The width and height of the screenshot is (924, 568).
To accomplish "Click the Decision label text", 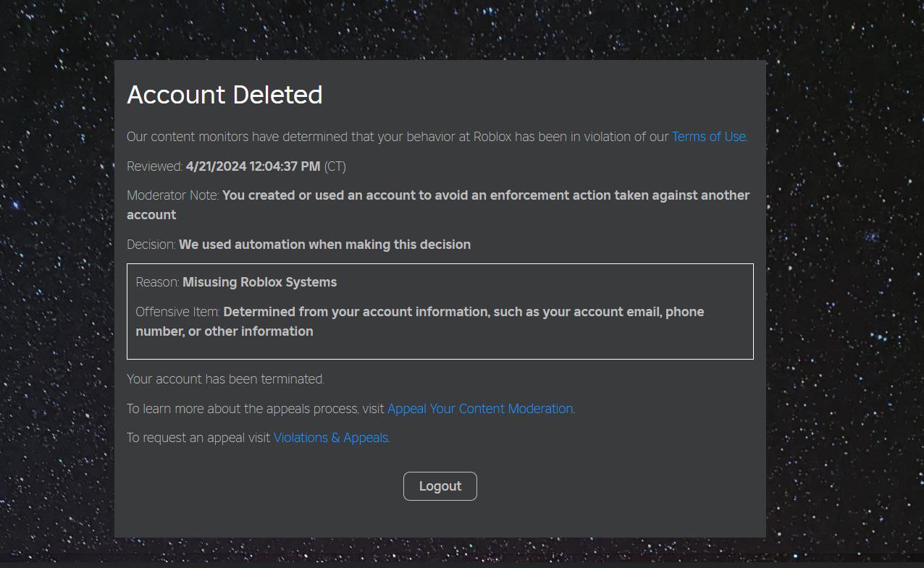I will (151, 245).
